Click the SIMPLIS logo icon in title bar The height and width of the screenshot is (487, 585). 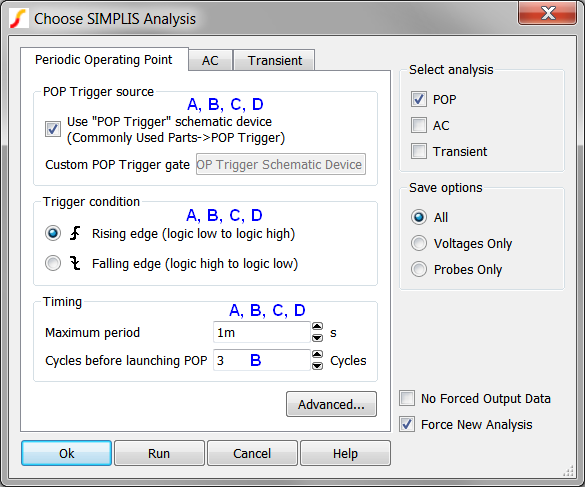19,18
